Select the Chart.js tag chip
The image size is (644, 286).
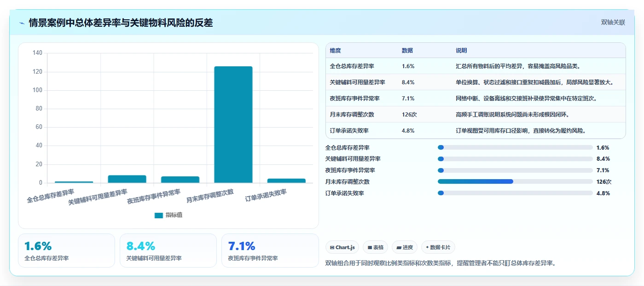342,247
